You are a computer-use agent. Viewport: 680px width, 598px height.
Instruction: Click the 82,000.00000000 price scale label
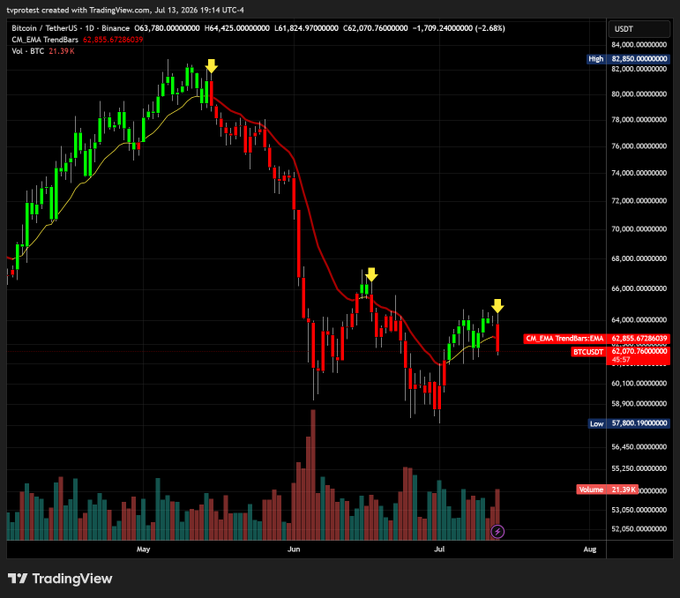pos(639,69)
